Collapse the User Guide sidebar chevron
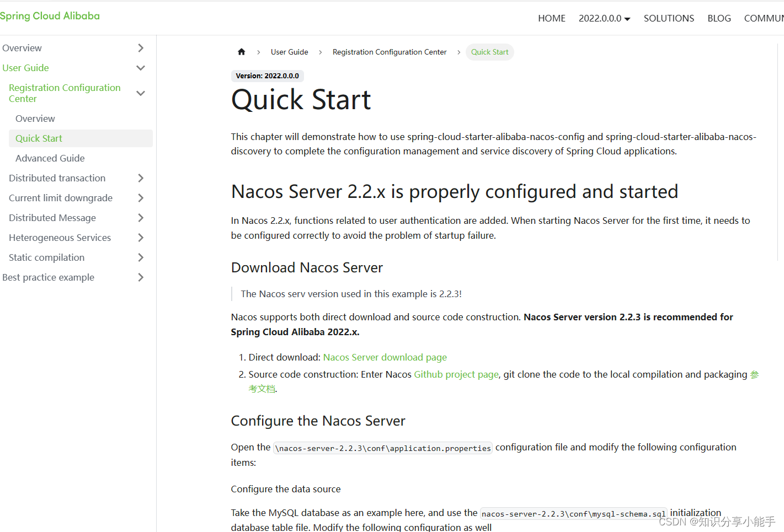This screenshot has width=784, height=532. [x=141, y=68]
